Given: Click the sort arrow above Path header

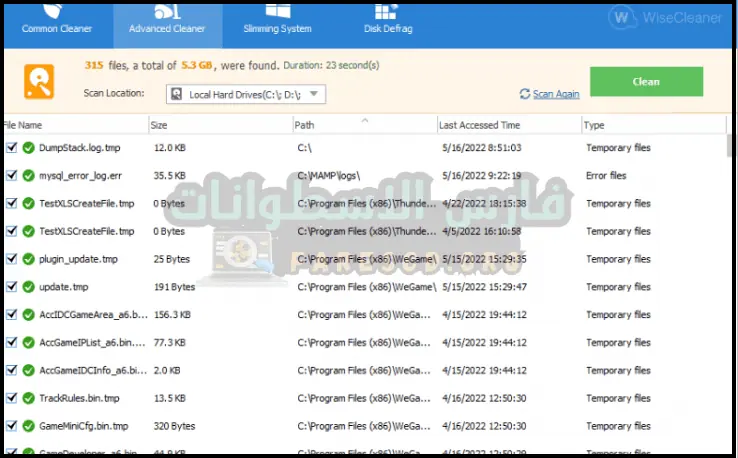Looking at the screenshot, I should click(x=365, y=121).
